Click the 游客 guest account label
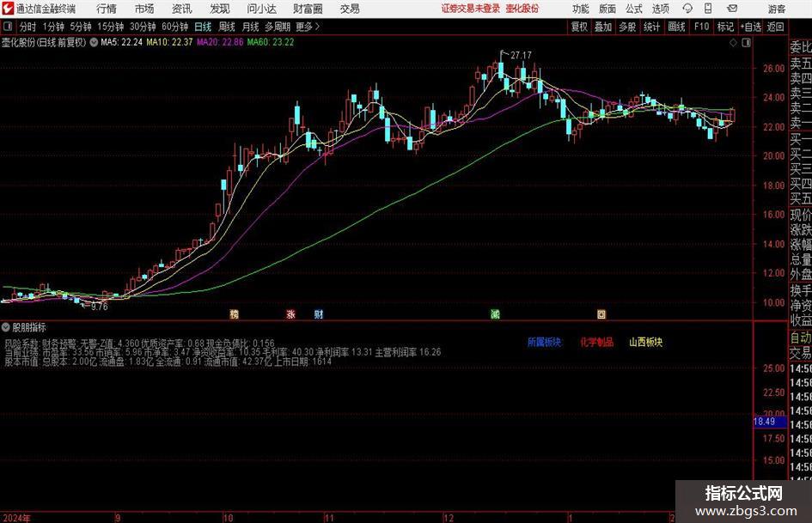Viewport: 812px width, 523px height. (776, 9)
